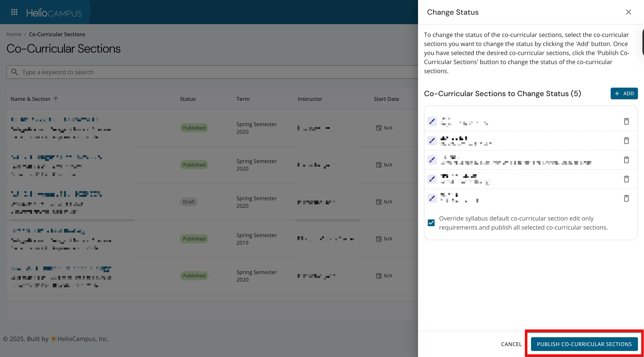
Task: Click HelioCampus logo in header
Action: pos(54,13)
